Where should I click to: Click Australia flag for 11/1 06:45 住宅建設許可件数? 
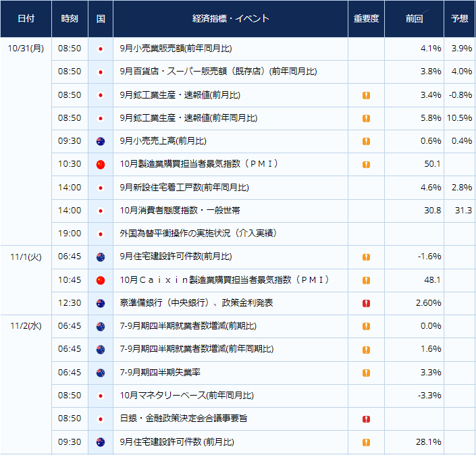[101, 257]
